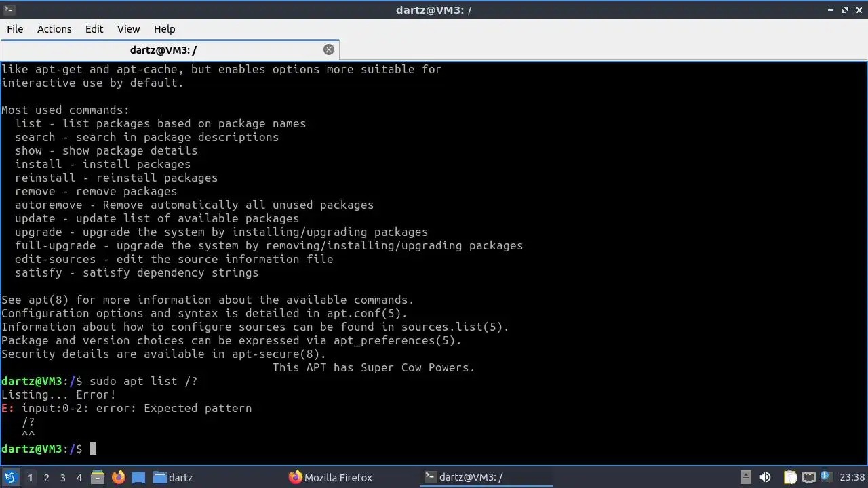Switch to workspace 1

(x=30, y=478)
